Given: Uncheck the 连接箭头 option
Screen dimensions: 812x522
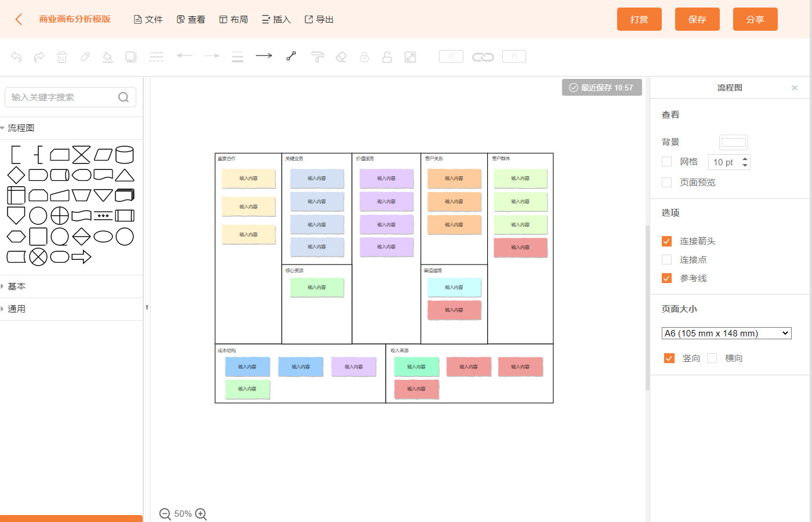Looking at the screenshot, I should pyautogui.click(x=667, y=241).
